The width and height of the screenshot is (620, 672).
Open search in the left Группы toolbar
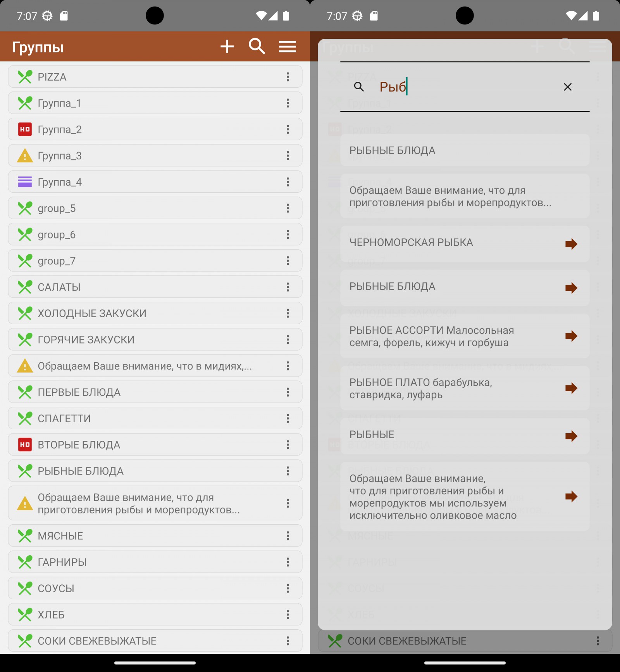click(257, 47)
